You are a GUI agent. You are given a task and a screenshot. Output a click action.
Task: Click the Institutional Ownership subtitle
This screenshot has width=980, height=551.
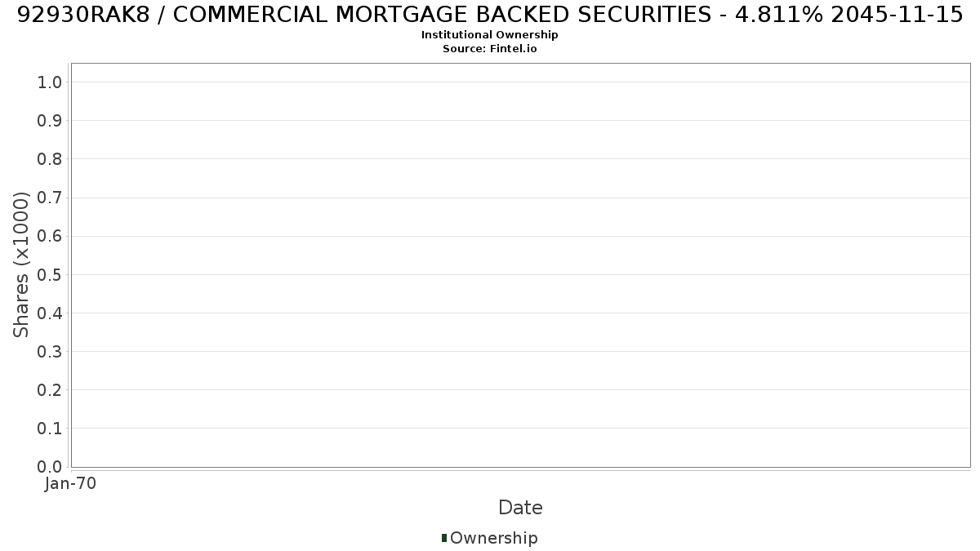pyautogui.click(x=490, y=35)
